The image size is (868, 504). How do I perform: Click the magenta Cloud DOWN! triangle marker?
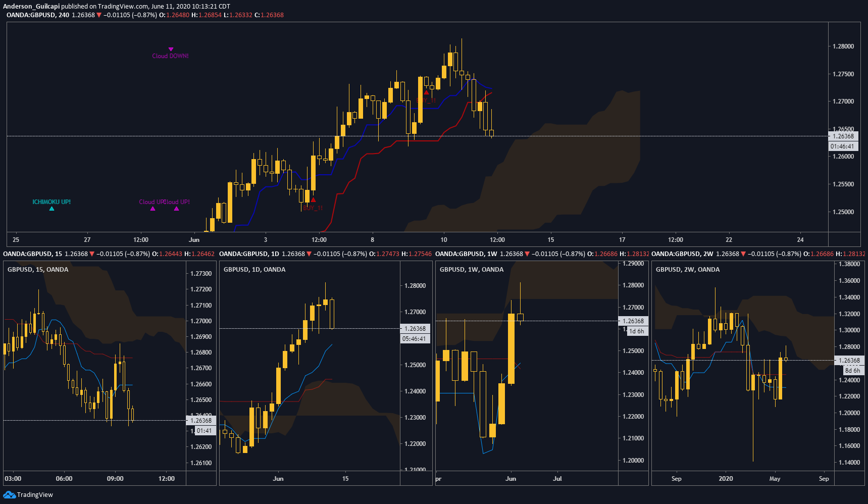(x=171, y=49)
